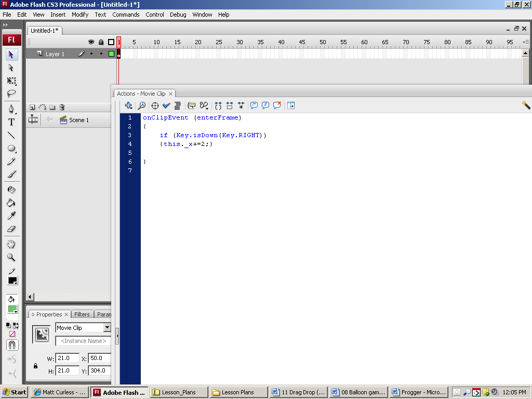The image size is (532, 399).
Task: Pick the Eraser tool
Action: (11, 229)
